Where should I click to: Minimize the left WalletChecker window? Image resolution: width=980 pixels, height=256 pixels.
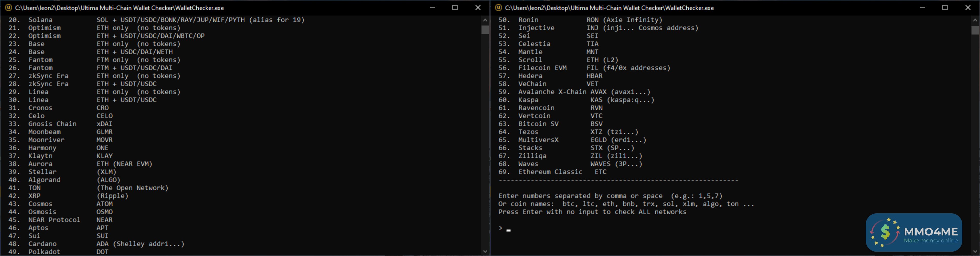point(432,8)
